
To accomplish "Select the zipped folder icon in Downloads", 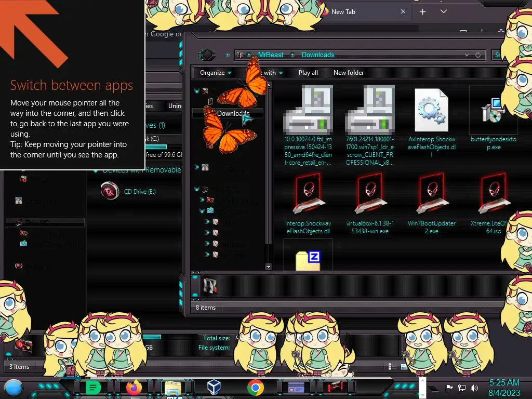I will (308, 261).
